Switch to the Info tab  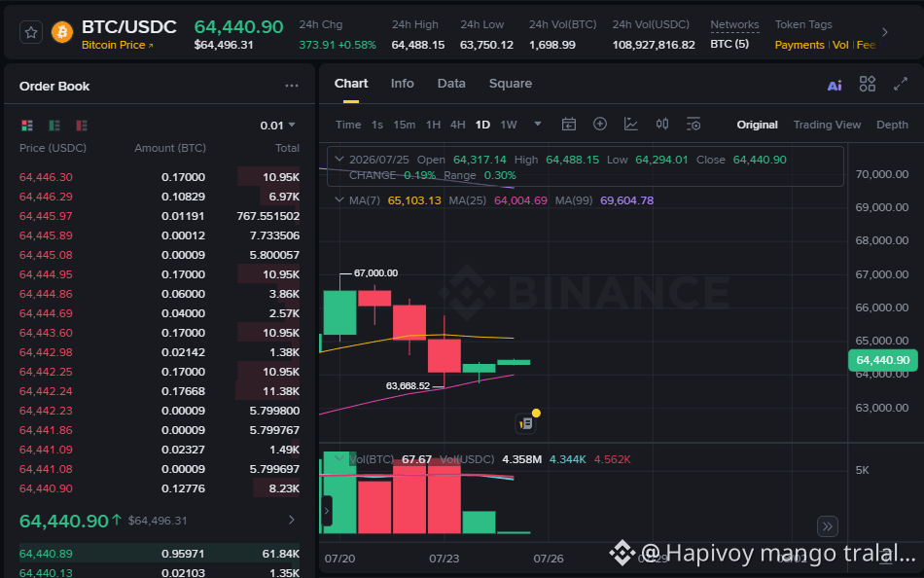click(x=403, y=84)
